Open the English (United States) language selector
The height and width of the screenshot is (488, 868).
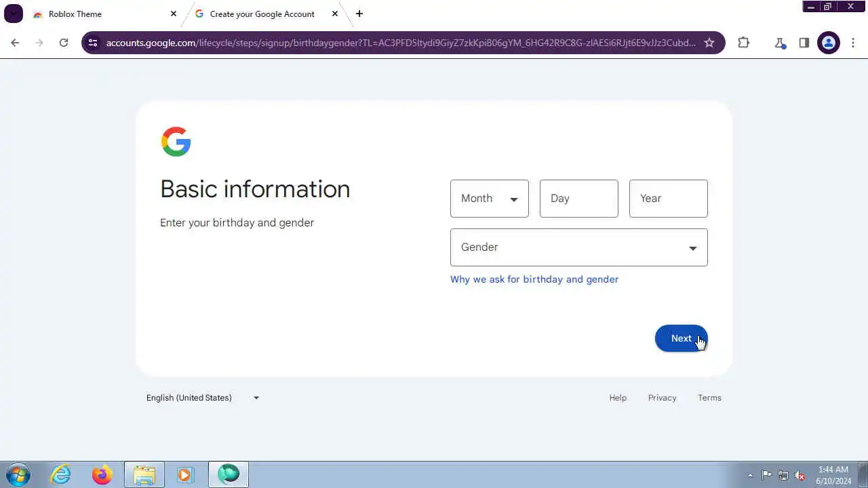203,398
